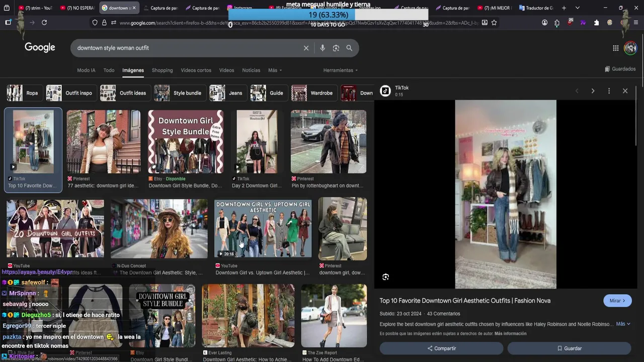Open 77 aesthetic downtown girl Pinterest thumbnail
This screenshot has width=644, height=362.
coord(104,142)
